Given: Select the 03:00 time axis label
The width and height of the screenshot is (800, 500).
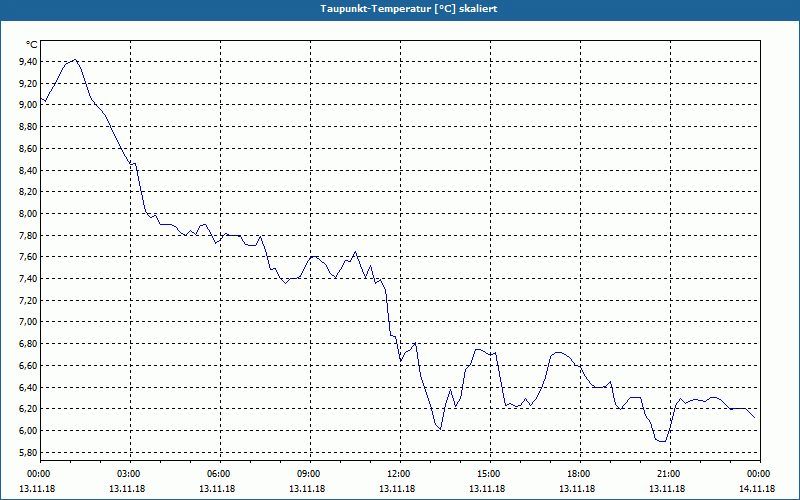Looking at the screenshot, I should [130, 474].
